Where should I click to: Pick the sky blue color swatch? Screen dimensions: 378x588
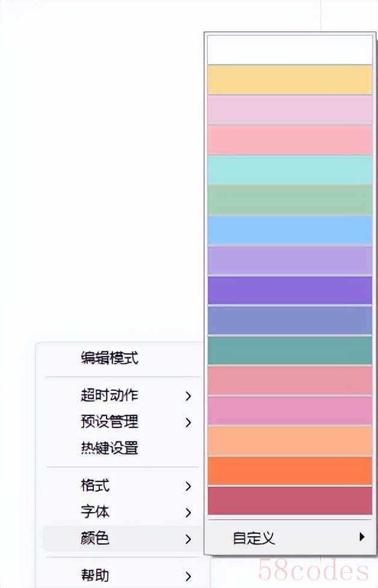[290, 230]
